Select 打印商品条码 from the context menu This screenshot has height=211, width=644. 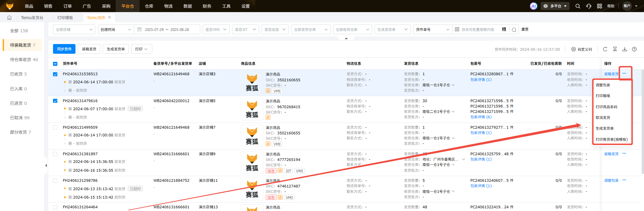pyautogui.click(x=606, y=107)
